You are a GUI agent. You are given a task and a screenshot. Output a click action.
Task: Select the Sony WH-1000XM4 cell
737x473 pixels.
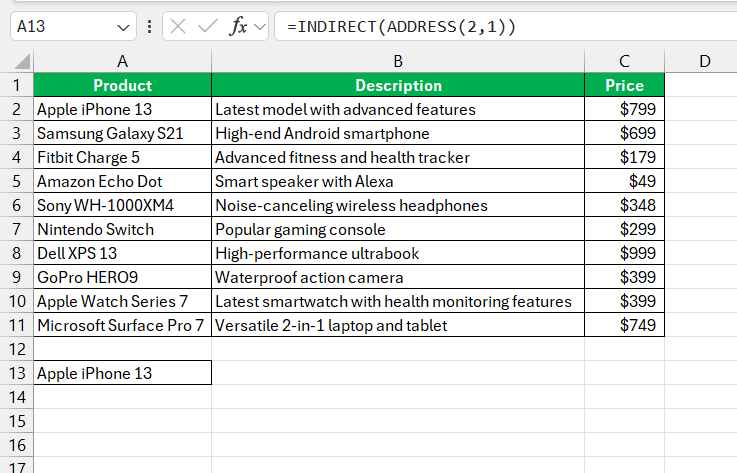tap(122, 205)
